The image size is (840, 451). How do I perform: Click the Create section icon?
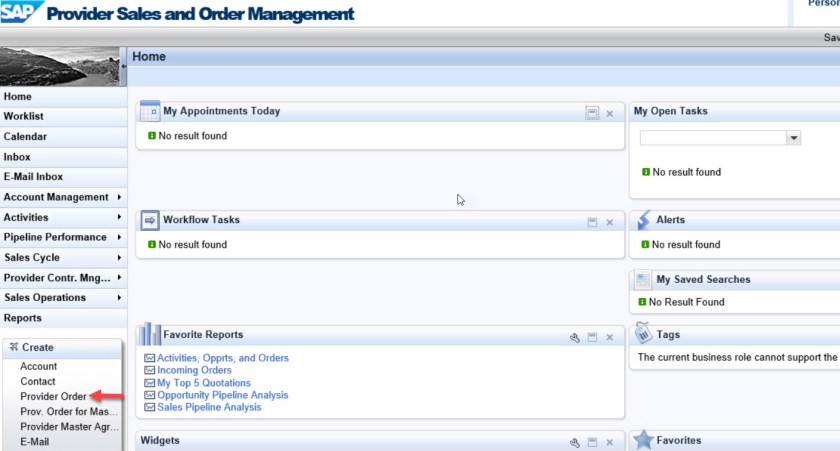14,347
